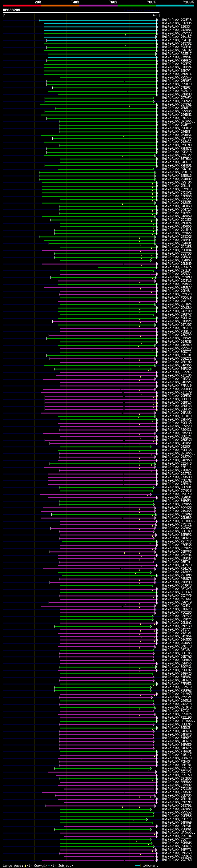Open hit UniRef100_Q570F0
Image resolution: width=197 pixels, height=868 pixels.
(x=177, y=98)
